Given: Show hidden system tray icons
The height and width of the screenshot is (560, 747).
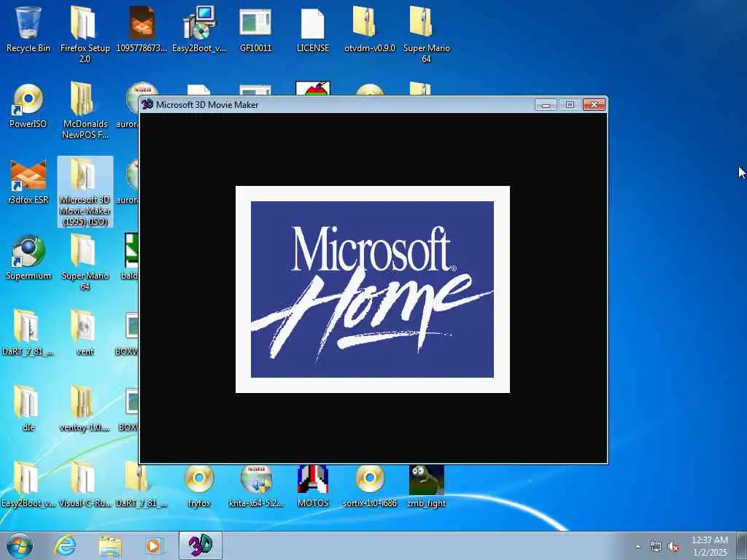Looking at the screenshot, I should point(638,547).
